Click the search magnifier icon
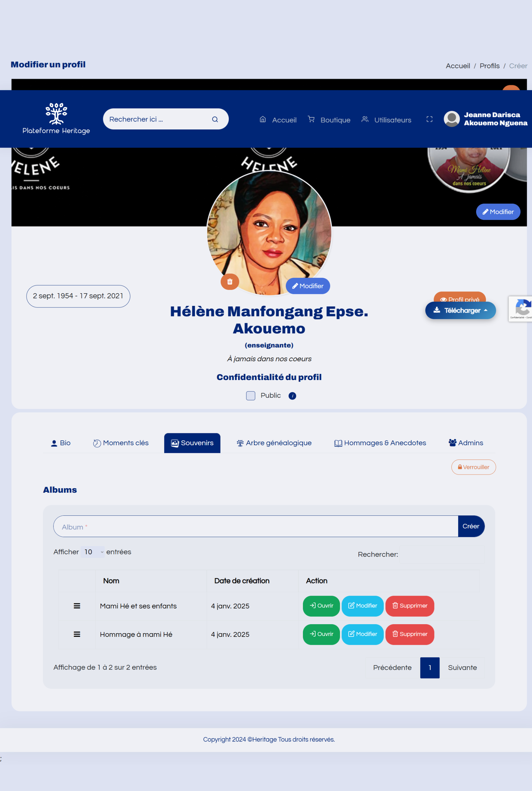Image resolution: width=532 pixels, height=791 pixels. pos(215,119)
